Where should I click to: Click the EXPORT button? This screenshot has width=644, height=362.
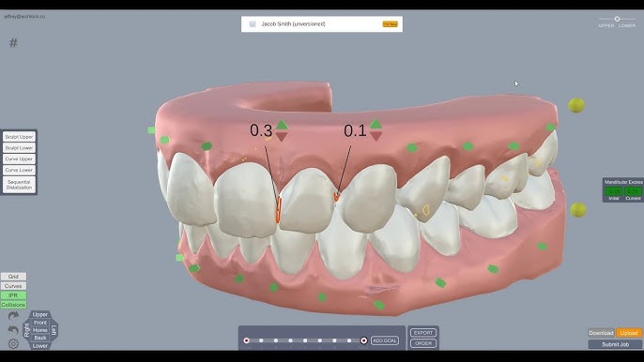[x=423, y=333]
